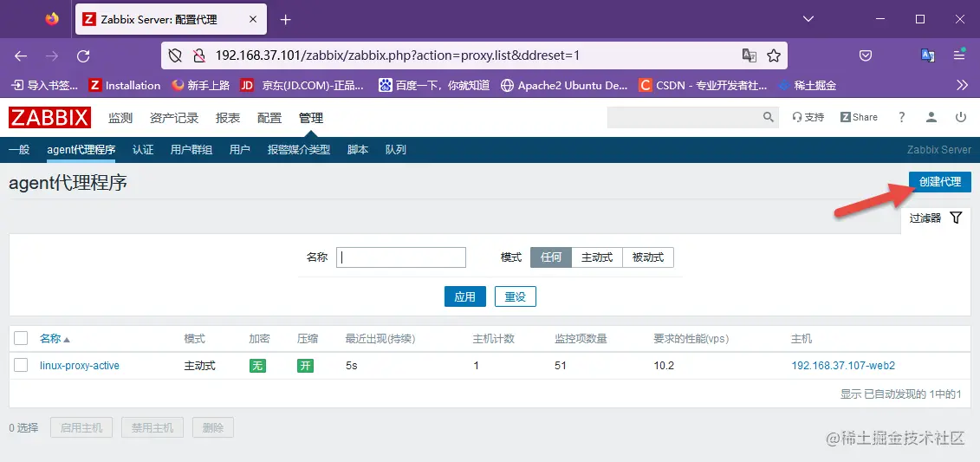Show more bookmarks with the double chevron
980x462 pixels.
(x=963, y=84)
